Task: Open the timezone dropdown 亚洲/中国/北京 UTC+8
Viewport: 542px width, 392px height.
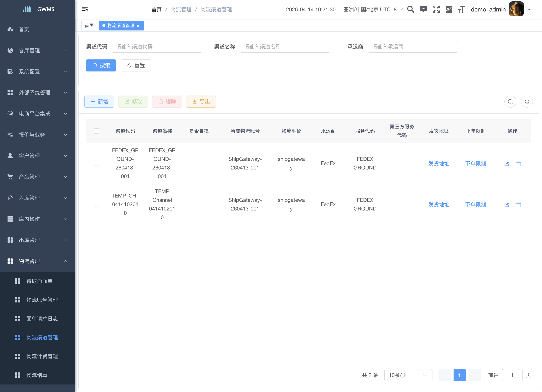Action: 373,10
